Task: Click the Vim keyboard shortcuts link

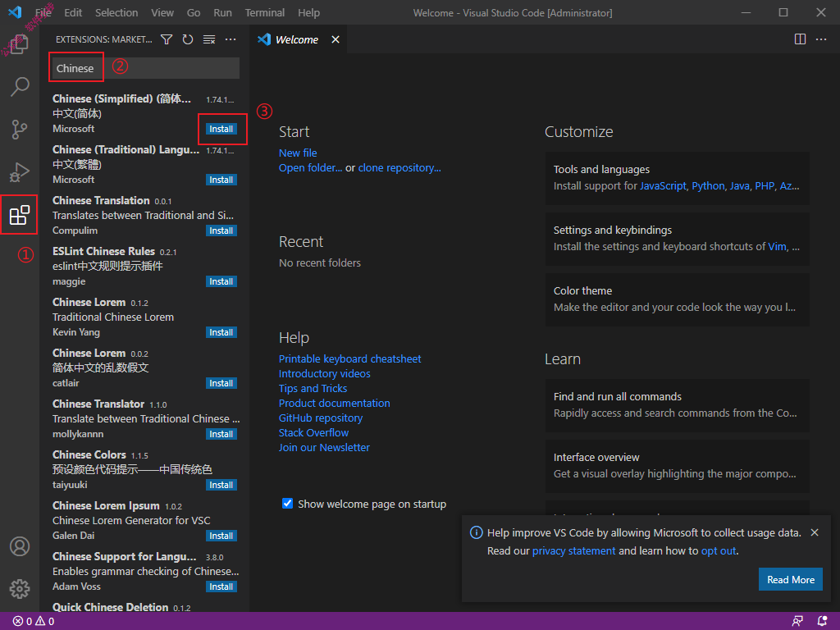Action: pyautogui.click(x=778, y=246)
